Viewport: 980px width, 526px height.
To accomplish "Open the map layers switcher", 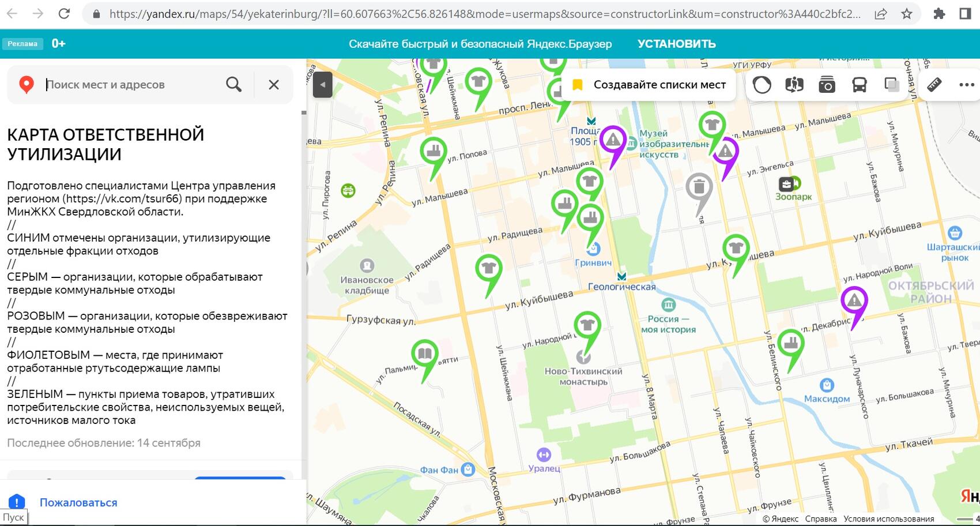I will (x=891, y=85).
